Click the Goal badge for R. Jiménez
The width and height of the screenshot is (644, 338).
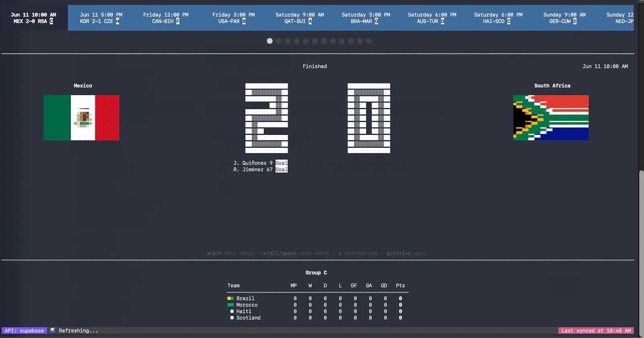(x=281, y=169)
